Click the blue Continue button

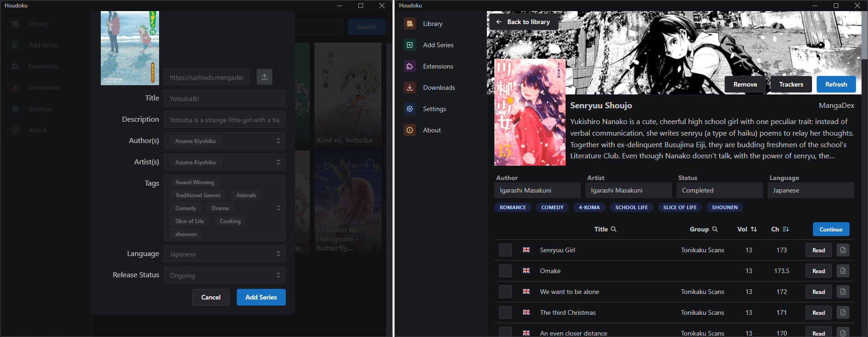click(831, 229)
